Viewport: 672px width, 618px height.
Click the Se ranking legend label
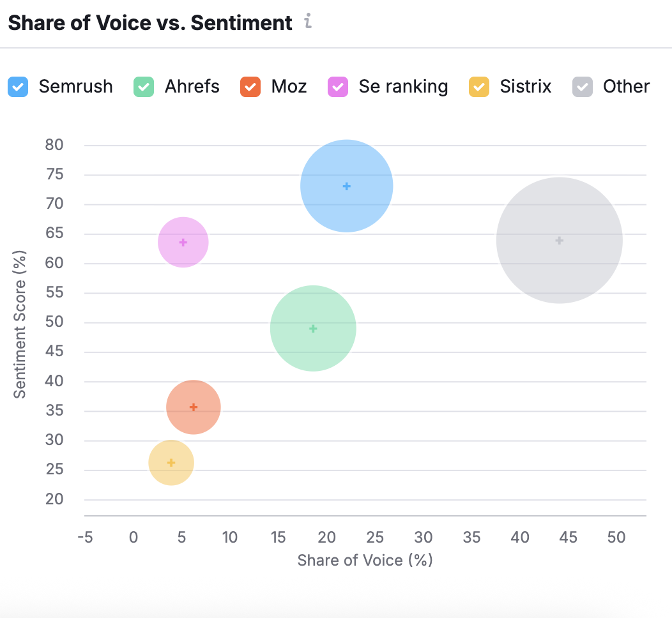[x=403, y=87]
